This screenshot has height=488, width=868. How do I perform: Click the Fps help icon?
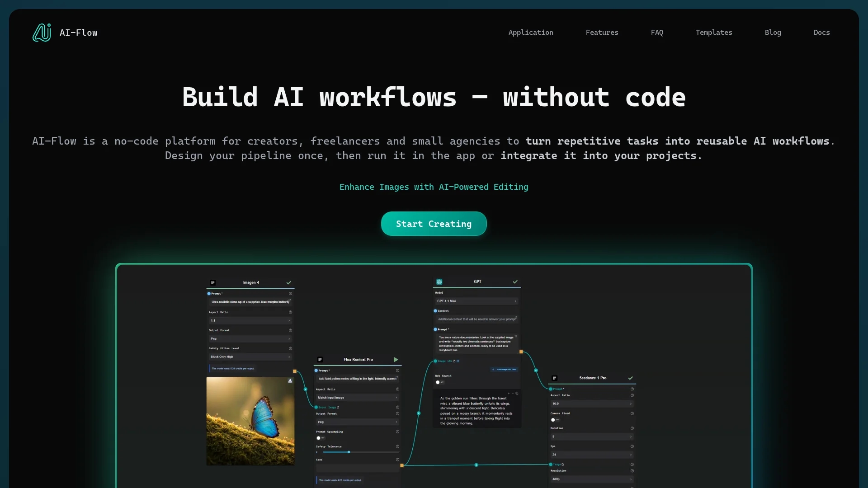coord(632,446)
